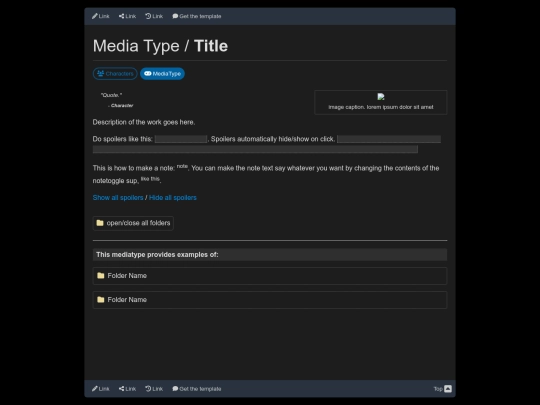Click the 'Media Type / Title' heading
Viewport: 540px width, 405px height.
[x=160, y=46]
